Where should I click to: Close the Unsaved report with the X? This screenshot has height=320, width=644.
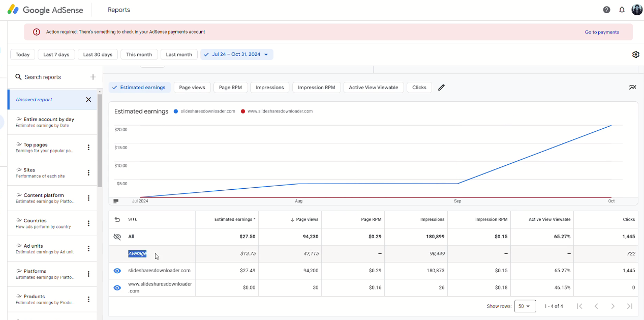[x=88, y=100]
